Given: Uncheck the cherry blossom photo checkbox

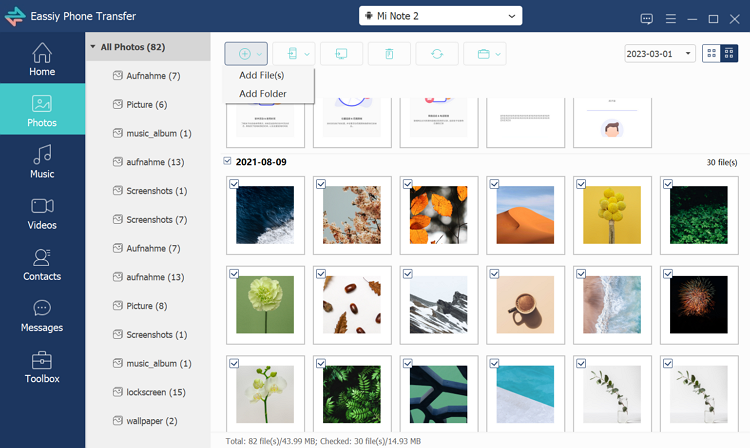Looking at the screenshot, I should pyautogui.click(x=321, y=184).
